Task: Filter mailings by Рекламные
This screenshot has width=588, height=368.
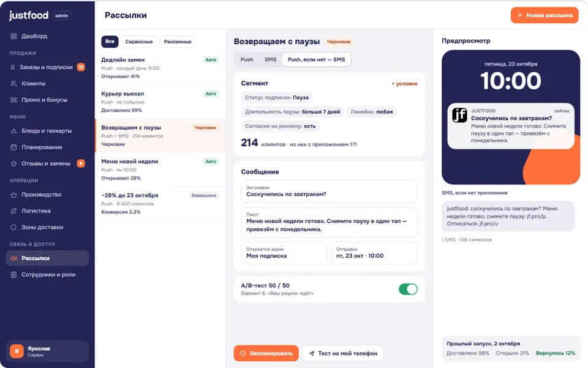Action: pyautogui.click(x=178, y=42)
